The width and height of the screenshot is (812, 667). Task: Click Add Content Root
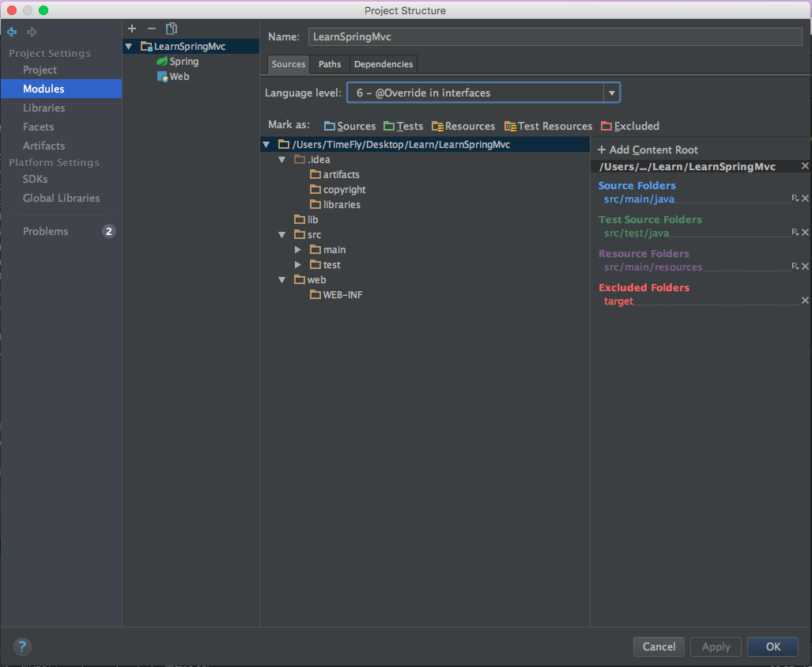click(648, 150)
